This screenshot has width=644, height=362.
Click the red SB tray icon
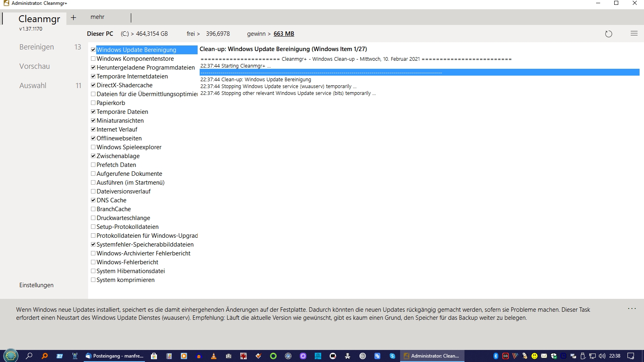tap(506, 356)
